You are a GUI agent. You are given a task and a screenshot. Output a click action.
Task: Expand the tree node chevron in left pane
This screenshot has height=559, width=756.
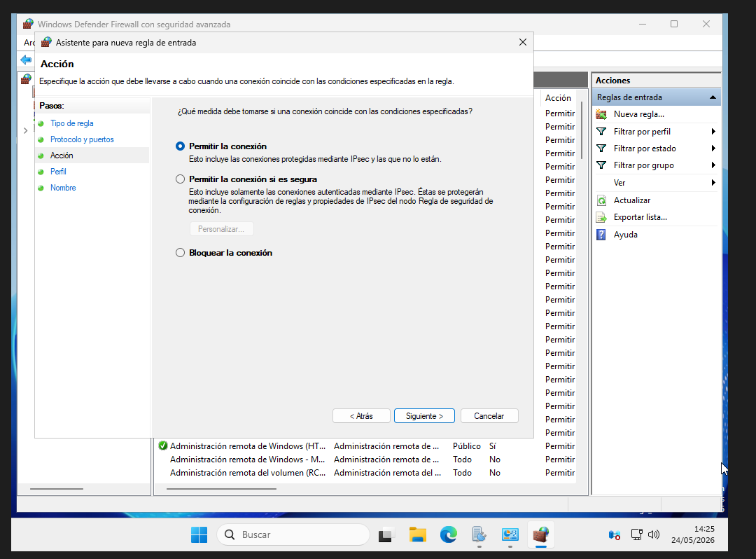[x=26, y=130]
